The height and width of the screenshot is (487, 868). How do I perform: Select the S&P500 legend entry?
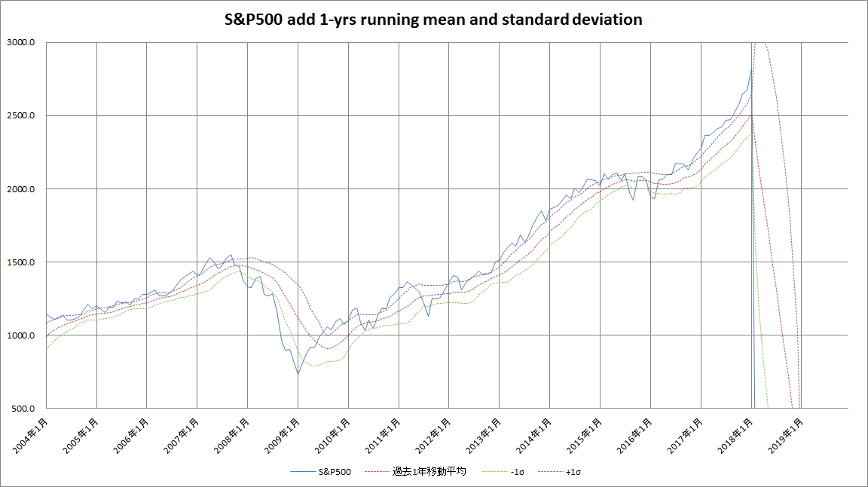tap(320, 472)
